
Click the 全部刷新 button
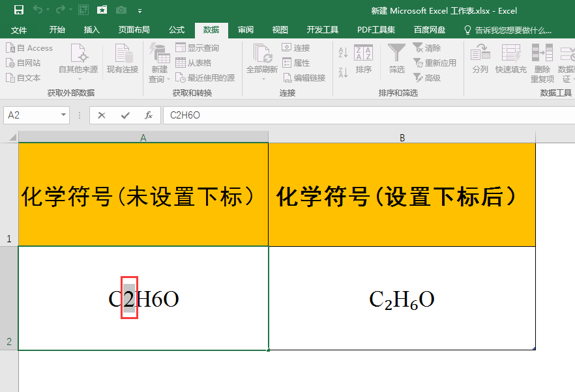(262, 63)
